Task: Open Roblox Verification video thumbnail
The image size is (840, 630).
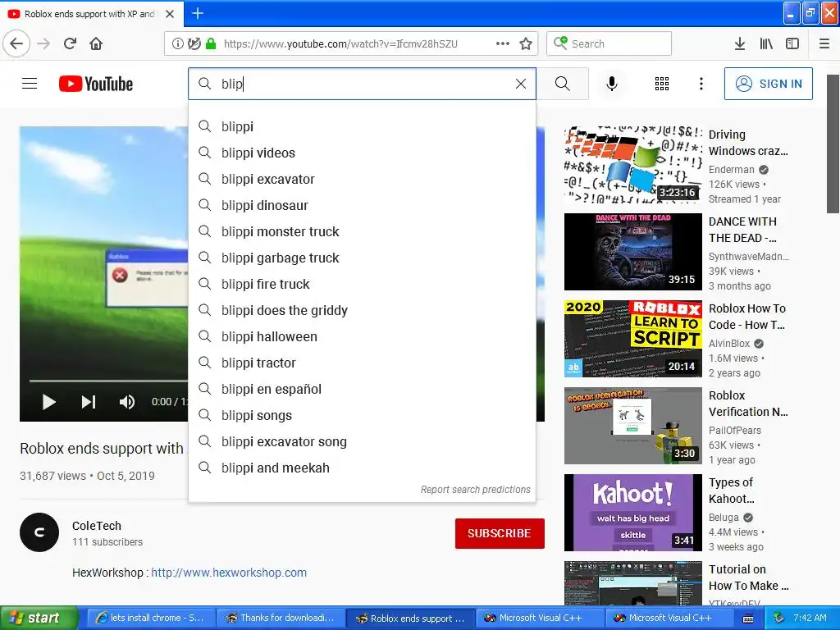Action: click(632, 426)
